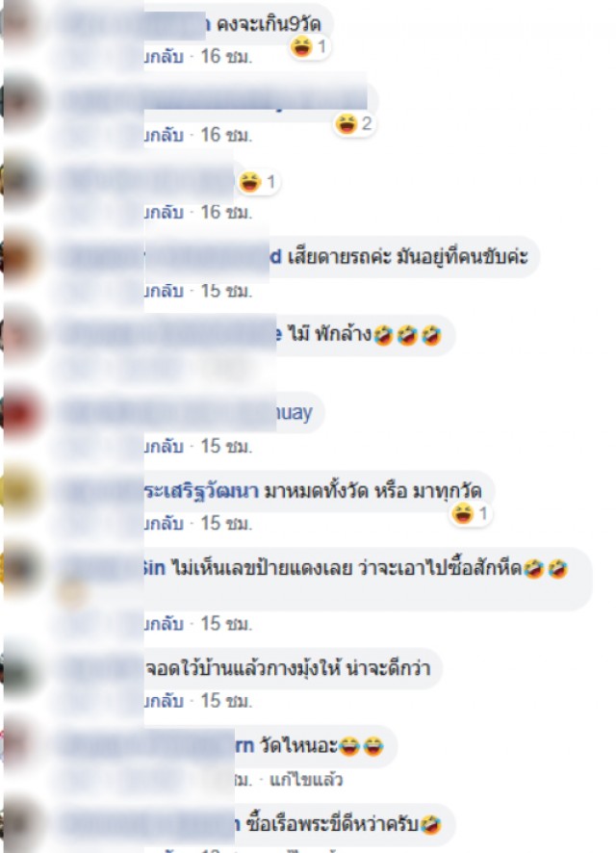Click emoji after 'ซื้อเรือพระขี่ดีหว่าครับ'
Viewport: 616px width, 853px height.
point(431,825)
